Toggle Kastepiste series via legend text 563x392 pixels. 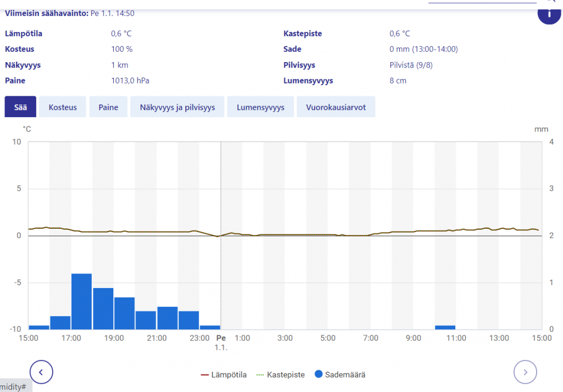pos(285,375)
